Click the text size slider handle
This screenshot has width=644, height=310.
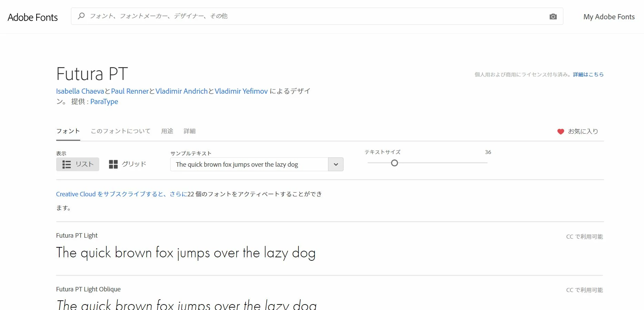click(395, 163)
